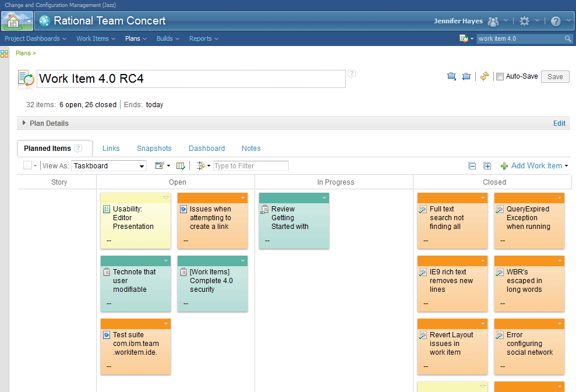Click the Edit link in Plan Details

point(559,123)
